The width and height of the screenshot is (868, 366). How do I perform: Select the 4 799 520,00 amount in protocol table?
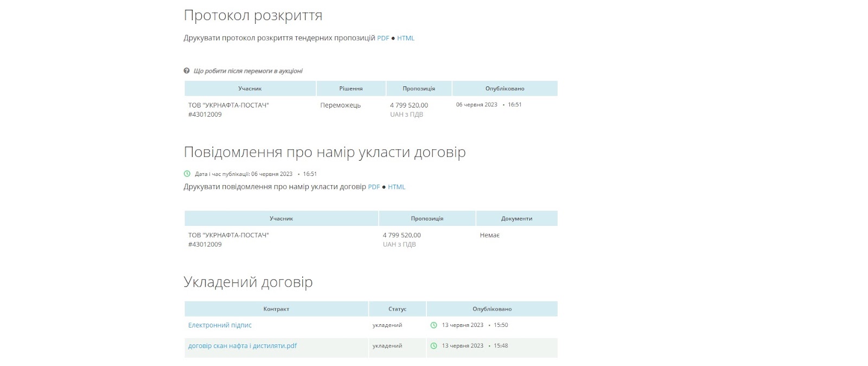coord(409,105)
